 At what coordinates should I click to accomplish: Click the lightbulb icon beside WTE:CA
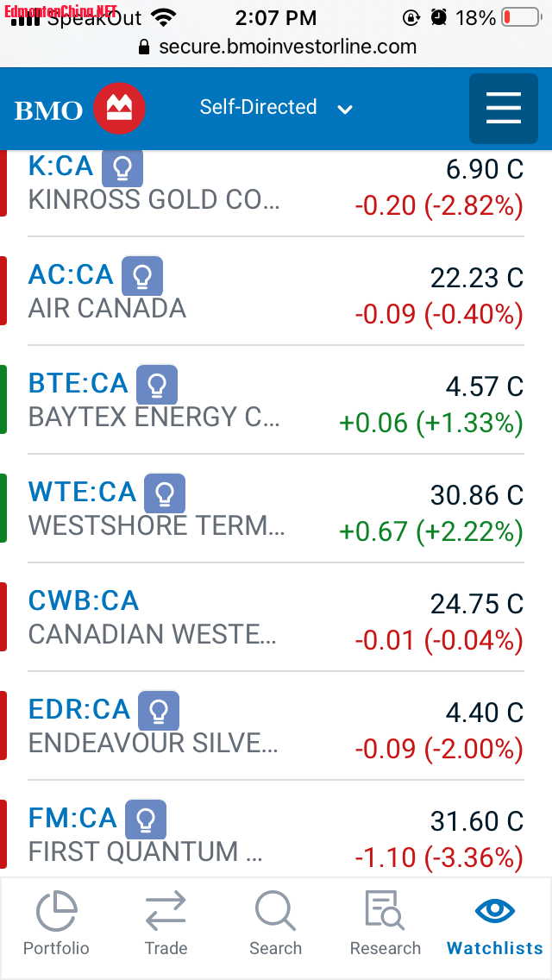(x=165, y=493)
